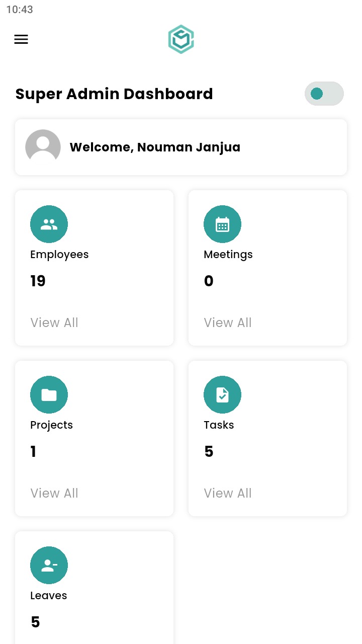Click the Projects card label
The image size is (362, 644).
(51, 425)
